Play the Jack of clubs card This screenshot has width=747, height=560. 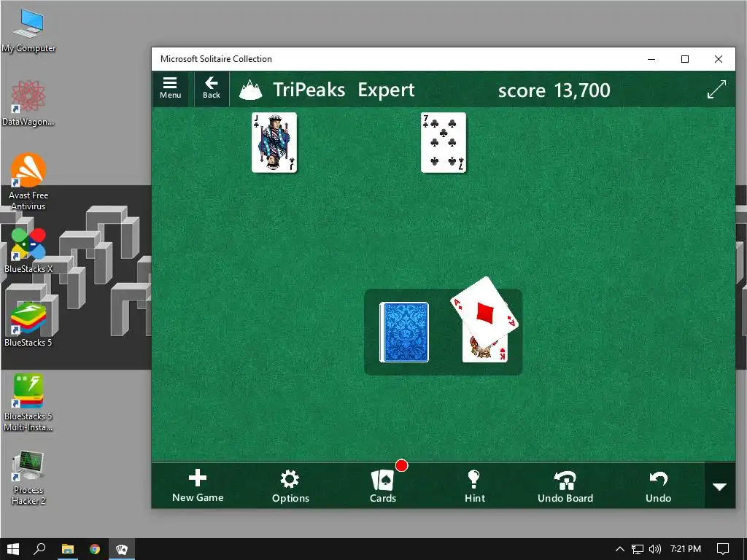tap(274, 142)
